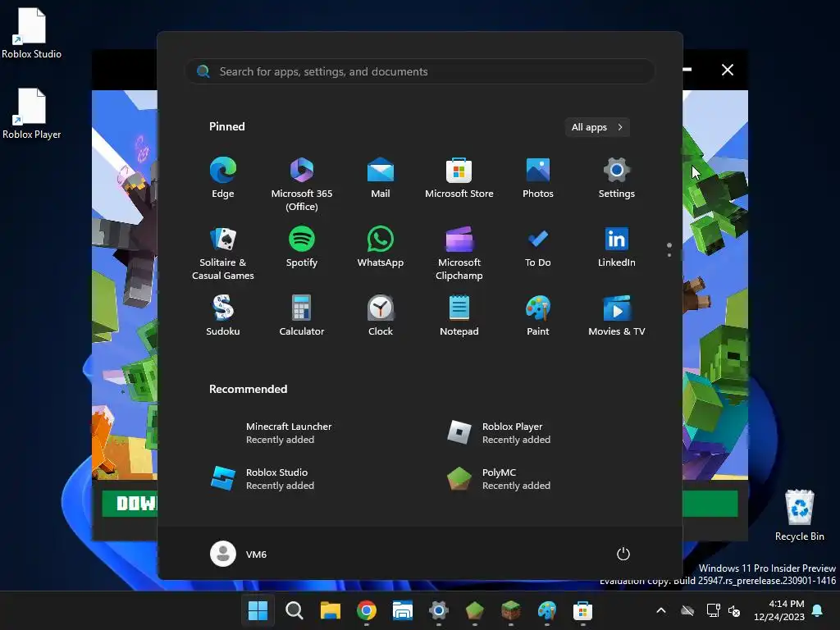Open PolyMC green cube icon in taskbar
The image size is (840, 630).
pyautogui.click(x=475, y=610)
